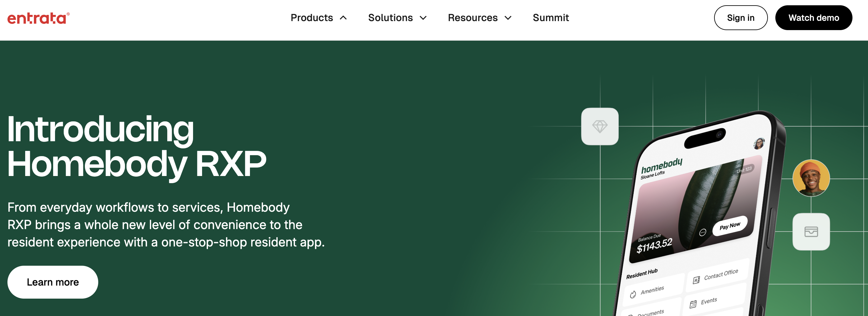This screenshot has height=316, width=868.
Task: Click the $1143.52 balance amount
Action: pyautogui.click(x=654, y=246)
